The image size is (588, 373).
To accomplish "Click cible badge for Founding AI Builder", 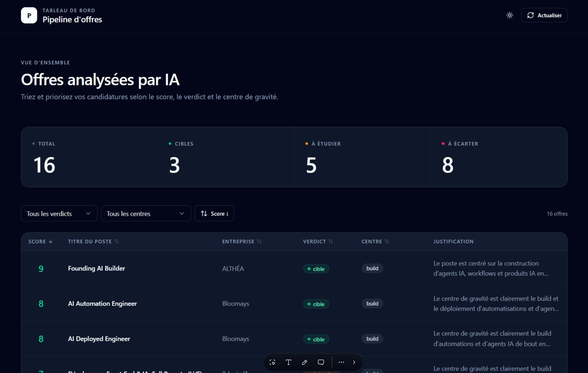I will 316,269.
